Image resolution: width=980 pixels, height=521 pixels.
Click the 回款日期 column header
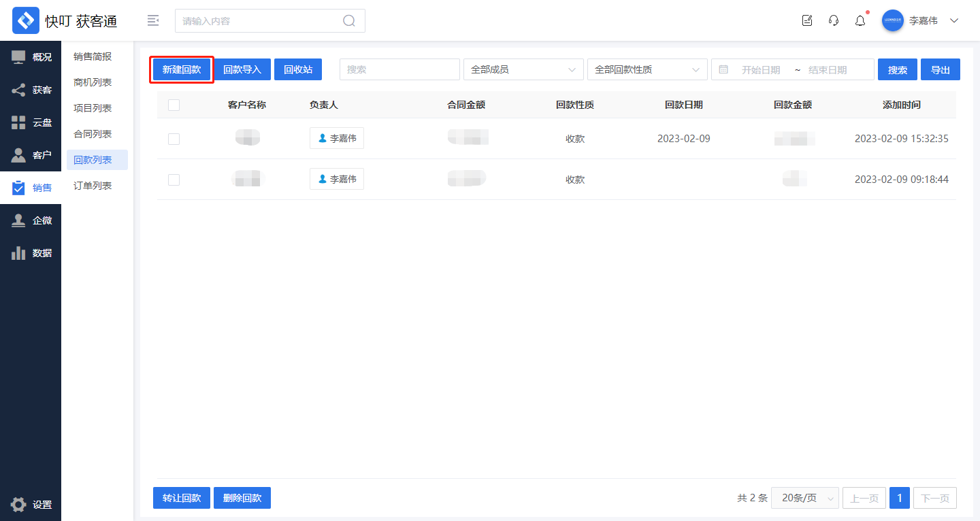pyautogui.click(x=684, y=105)
